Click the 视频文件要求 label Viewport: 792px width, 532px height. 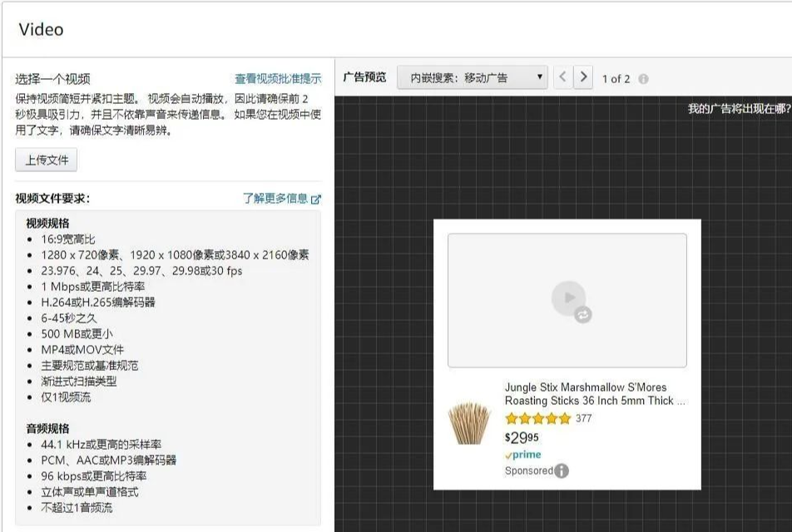pyautogui.click(x=52, y=199)
